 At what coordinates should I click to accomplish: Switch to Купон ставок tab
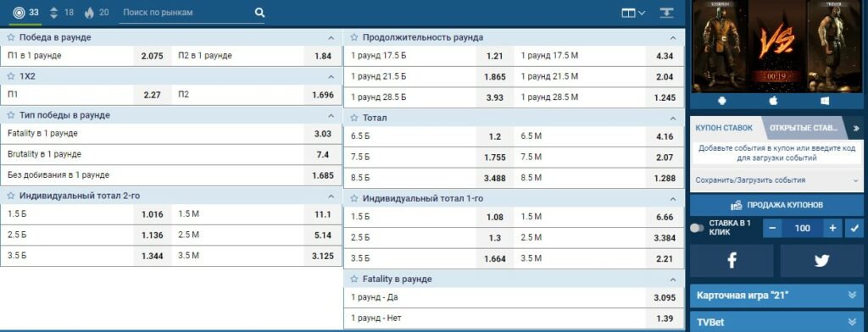pyautogui.click(x=724, y=128)
